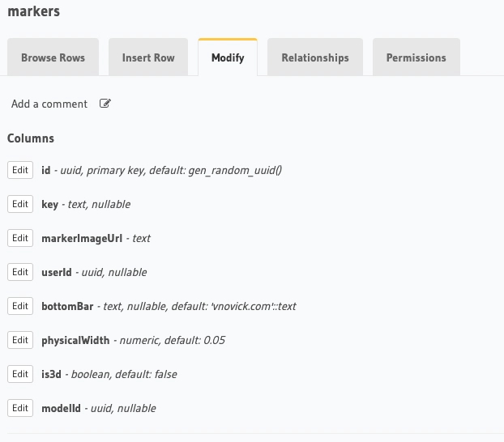Viewport: 504px width, 442px height.
Task: Edit the physicalWidth column
Action: (x=20, y=340)
